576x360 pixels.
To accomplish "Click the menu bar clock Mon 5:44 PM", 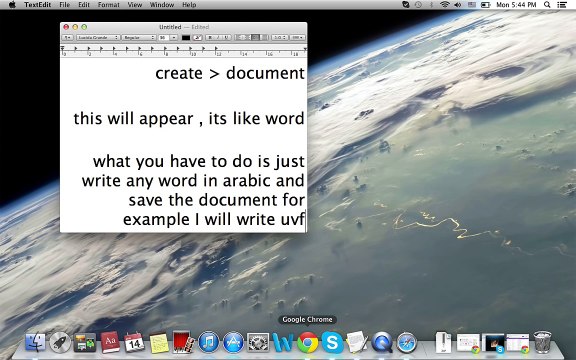I will point(516,5).
